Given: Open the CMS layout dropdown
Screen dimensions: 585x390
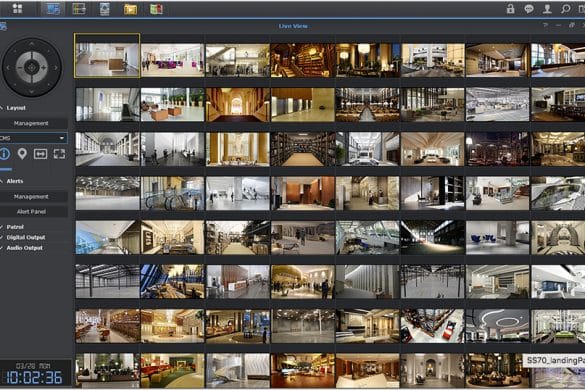Looking at the screenshot, I should pos(34,138).
